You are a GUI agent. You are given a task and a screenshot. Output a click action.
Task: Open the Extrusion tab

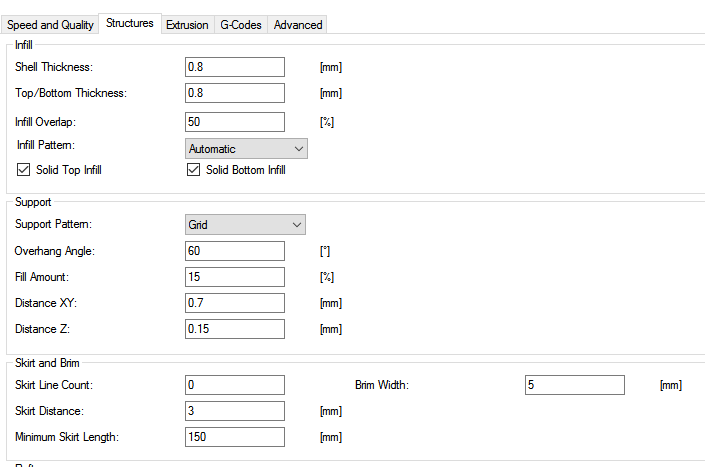coord(187,24)
